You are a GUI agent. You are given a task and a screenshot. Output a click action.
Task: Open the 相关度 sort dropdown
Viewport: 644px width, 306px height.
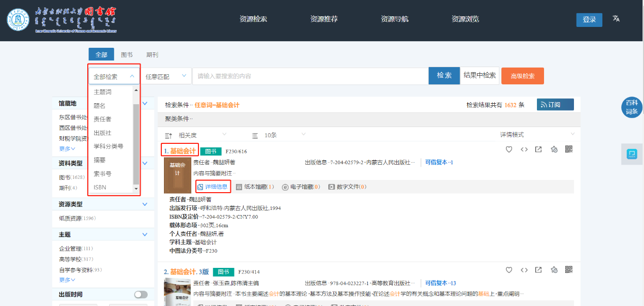coord(202,135)
